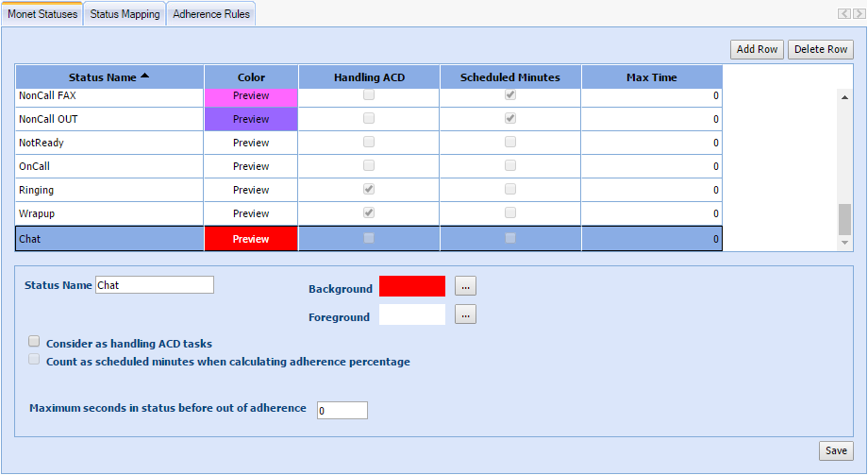Toggle Count as scheduled minutes checkbox

[35, 360]
